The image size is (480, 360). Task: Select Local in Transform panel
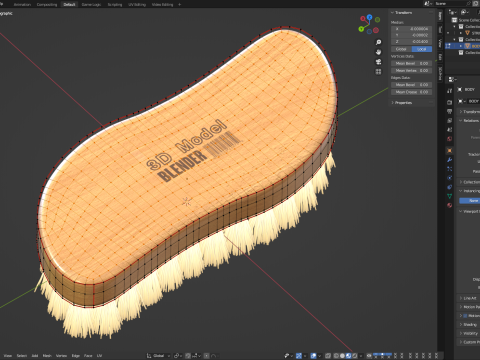click(x=422, y=49)
